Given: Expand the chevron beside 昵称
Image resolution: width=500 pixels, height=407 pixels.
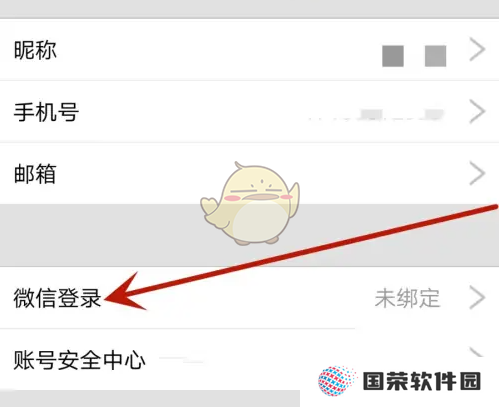Looking at the screenshot, I should (x=477, y=50).
